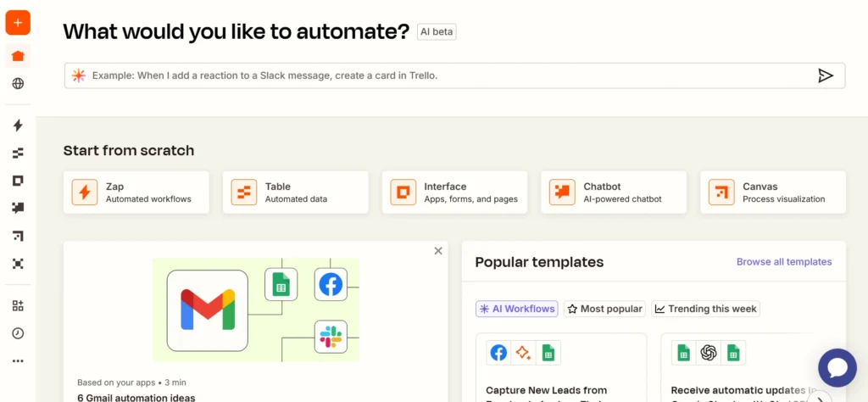Open the Agents icon in sidebar
868x402 pixels.
pyautogui.click(x=18, y=264)
